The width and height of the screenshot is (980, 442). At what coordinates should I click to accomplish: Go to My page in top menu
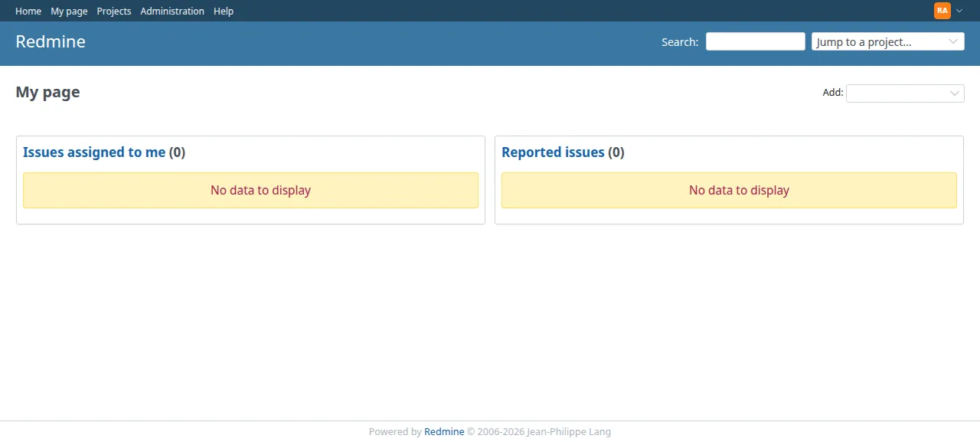tap(69, 11)
